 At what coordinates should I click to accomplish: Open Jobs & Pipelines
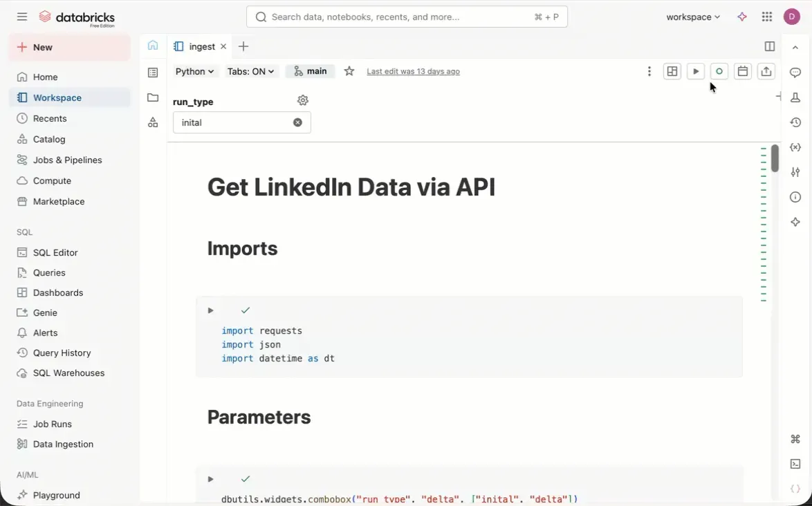point(70,160)
